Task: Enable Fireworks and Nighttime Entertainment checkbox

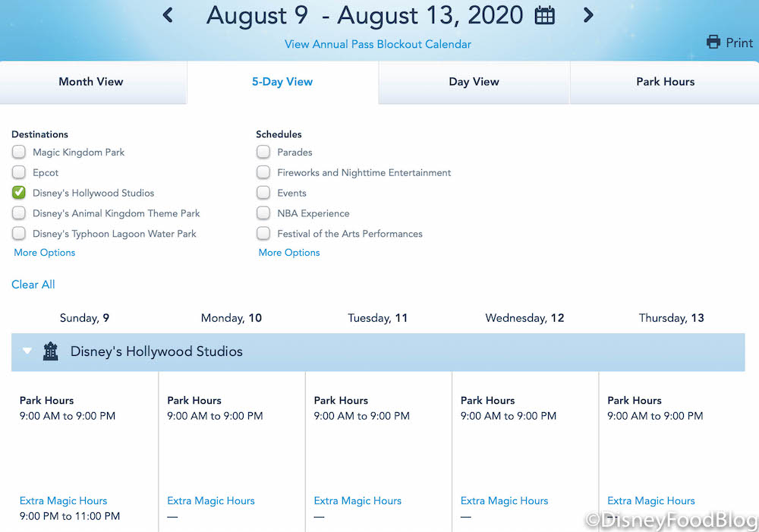Action: [263, 173]
